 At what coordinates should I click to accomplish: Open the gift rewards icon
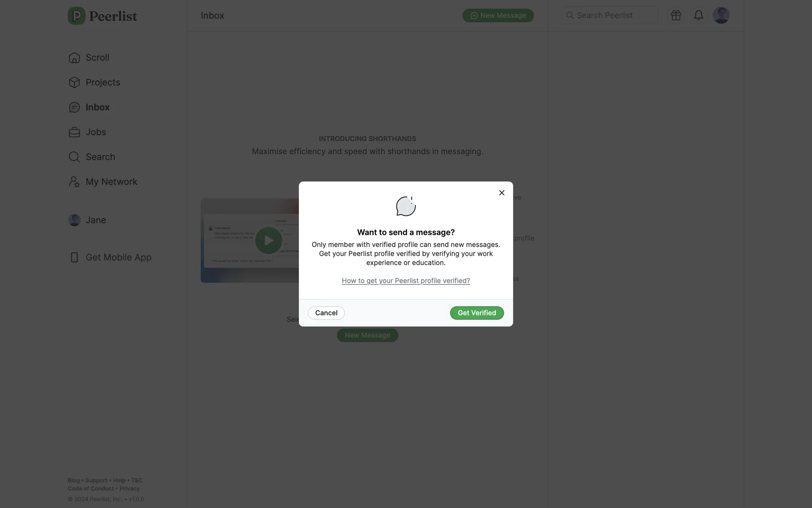[x=676, y=15]
